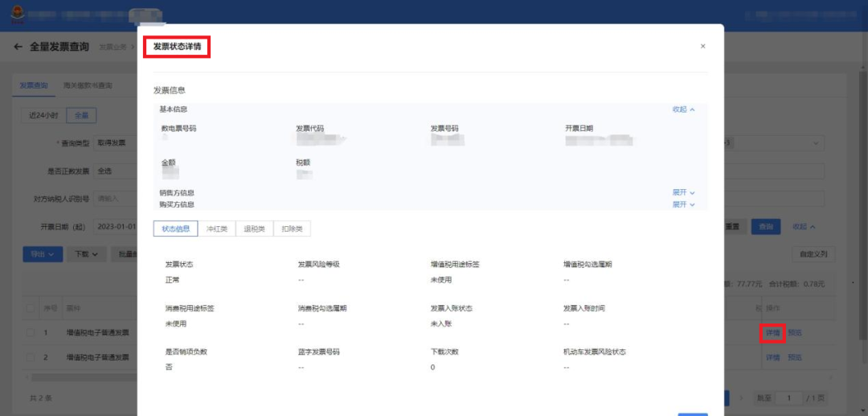Click the 数电票号码 label

click(178, 128)
